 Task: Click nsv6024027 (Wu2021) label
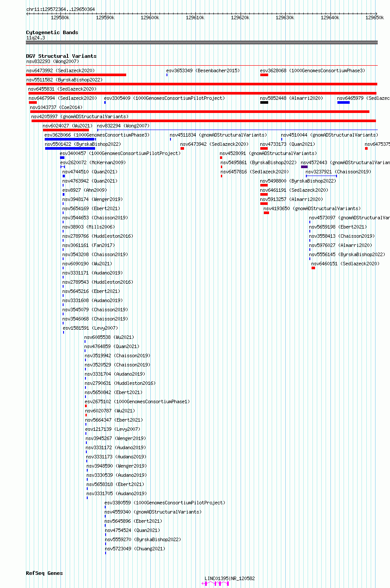pos(68,126)
